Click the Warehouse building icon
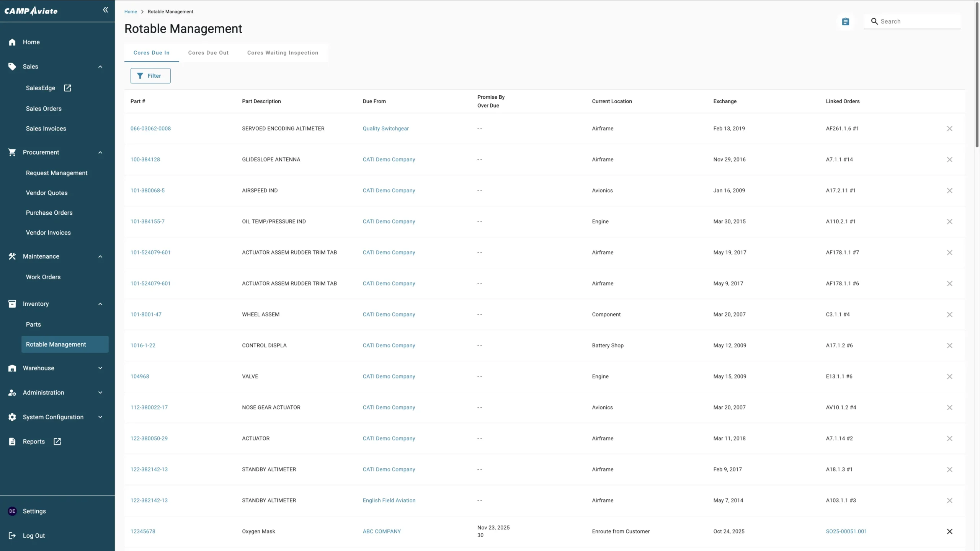 [x=12, y=368]
